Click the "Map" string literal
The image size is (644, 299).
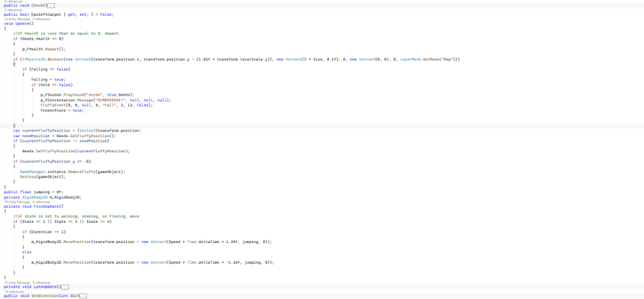(x=448, y=59)
